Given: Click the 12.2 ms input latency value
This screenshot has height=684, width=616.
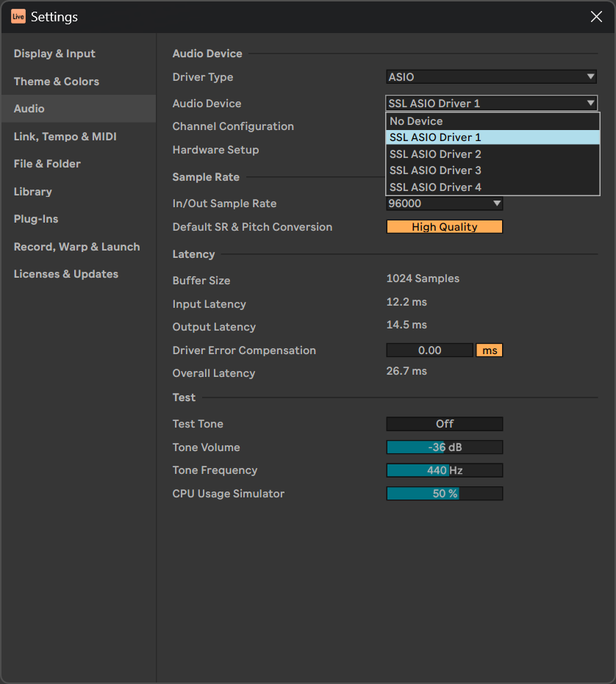Looking at the screenshot, I should click(407, 302).
